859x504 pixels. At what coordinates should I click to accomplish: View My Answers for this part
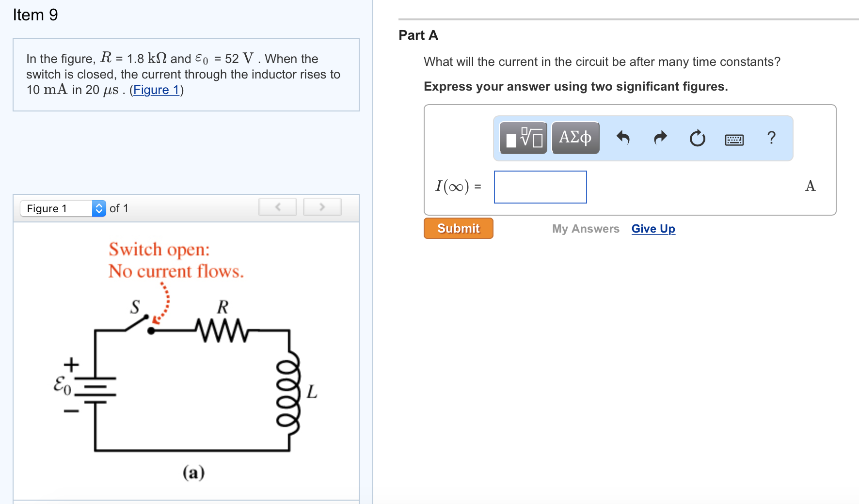[x=586, y=228]
